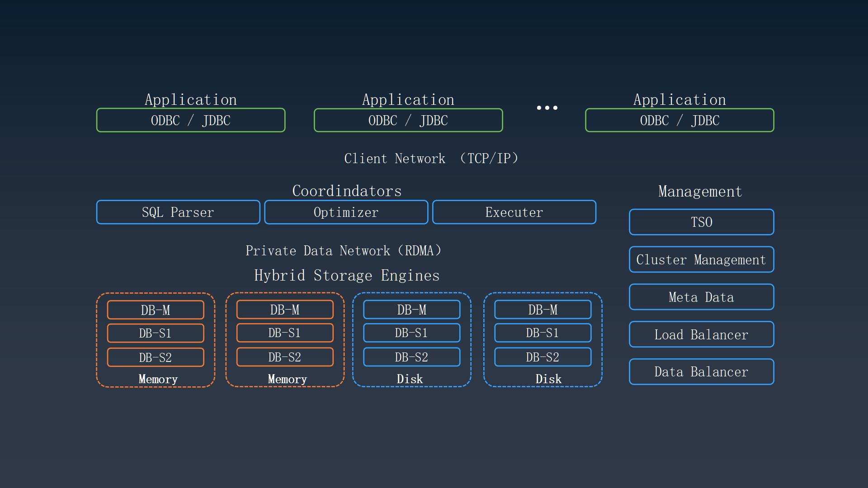This screenshot has height=488, width=868.
Task: Select the Optimizer box
Action: (346, 212)
